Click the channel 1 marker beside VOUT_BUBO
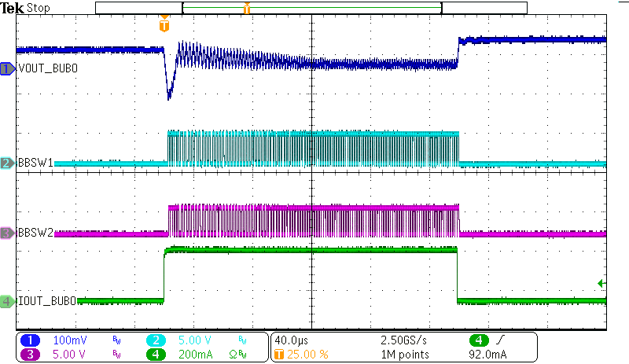This screenshot has height=364, width=629. 7,69
